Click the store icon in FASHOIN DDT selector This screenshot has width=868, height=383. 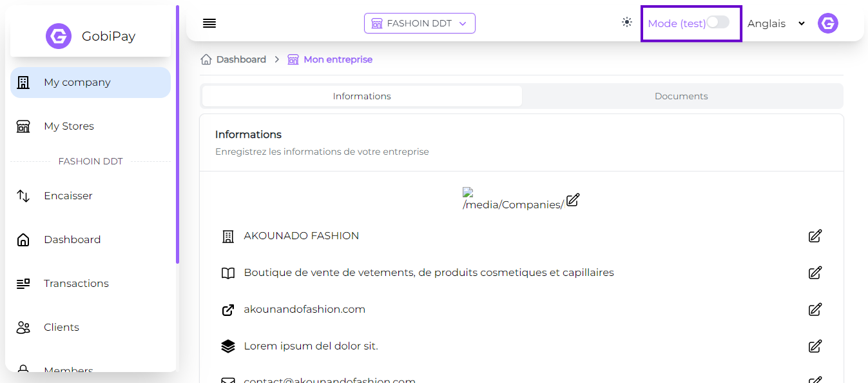(377, 23)
